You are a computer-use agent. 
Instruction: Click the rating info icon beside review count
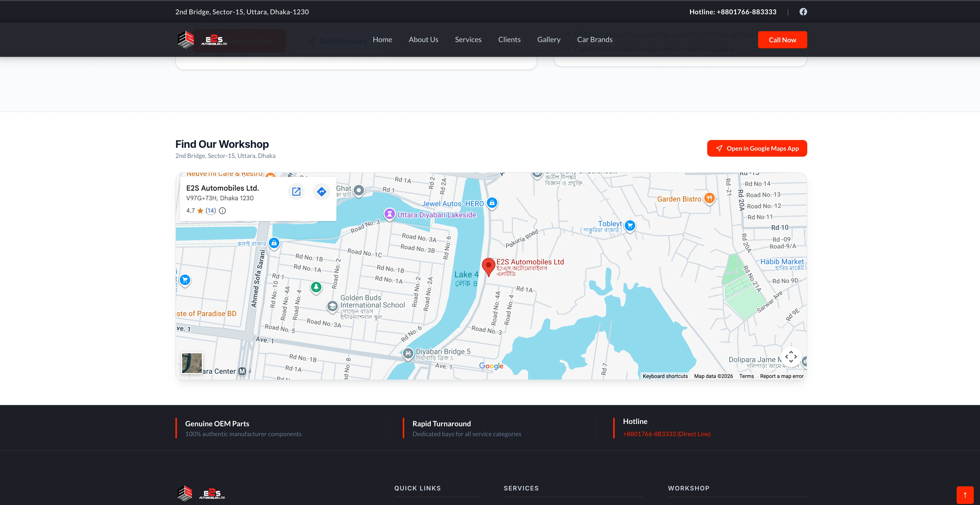point(223,211)
